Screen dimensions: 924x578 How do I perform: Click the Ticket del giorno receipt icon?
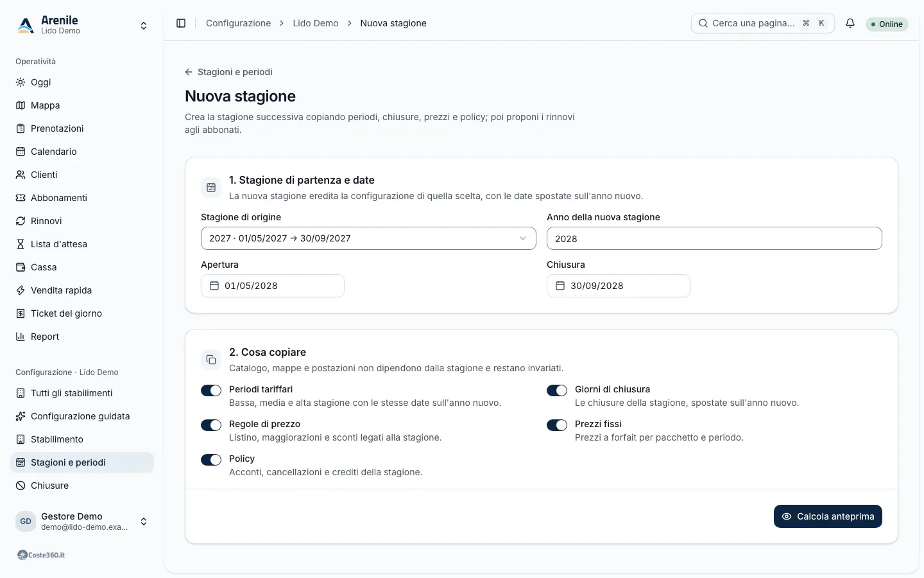pos(21,313)
